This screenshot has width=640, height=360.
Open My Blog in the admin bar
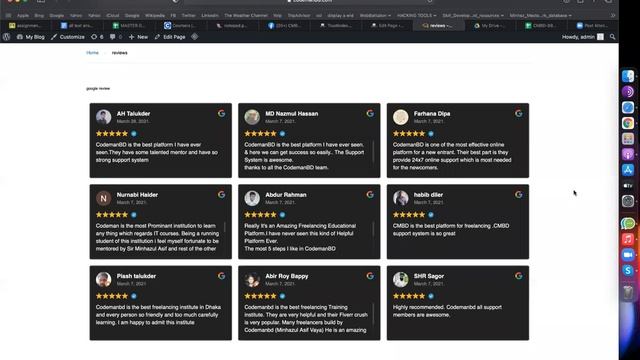pyautogui.click(x=30, y=37)
